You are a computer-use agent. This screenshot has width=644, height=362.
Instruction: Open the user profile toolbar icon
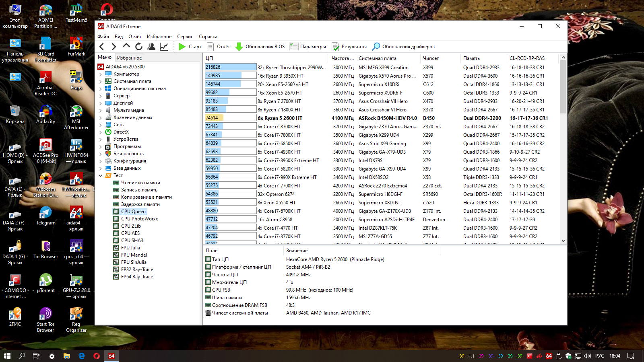pyautogui.click(x=151, y=47)
